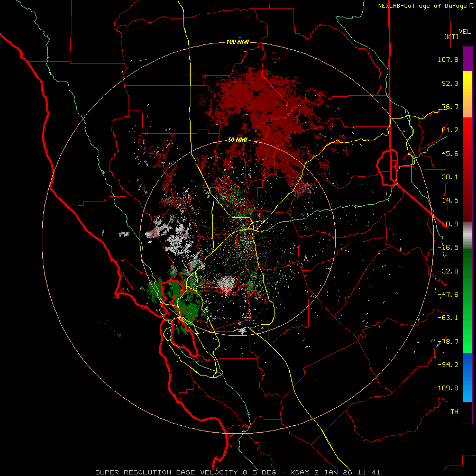476x476 pixels.
Task: Select the 30.1 scale value
Action: (450, 177)
